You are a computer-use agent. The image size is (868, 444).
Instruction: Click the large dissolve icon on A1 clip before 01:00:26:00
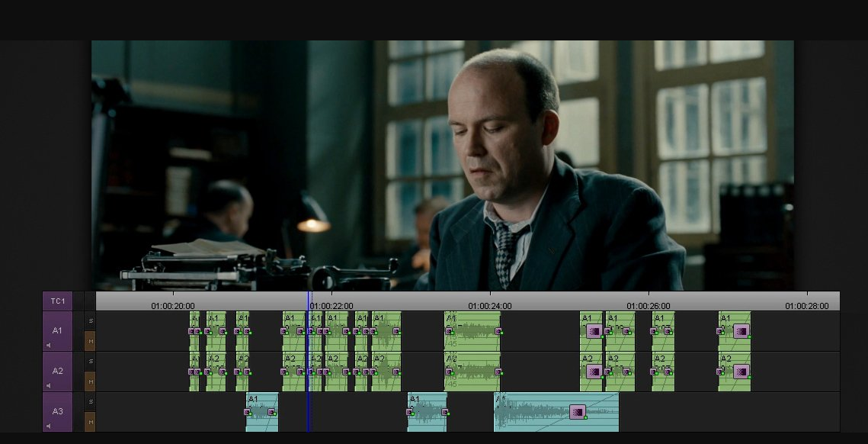[x=594, y=332]
